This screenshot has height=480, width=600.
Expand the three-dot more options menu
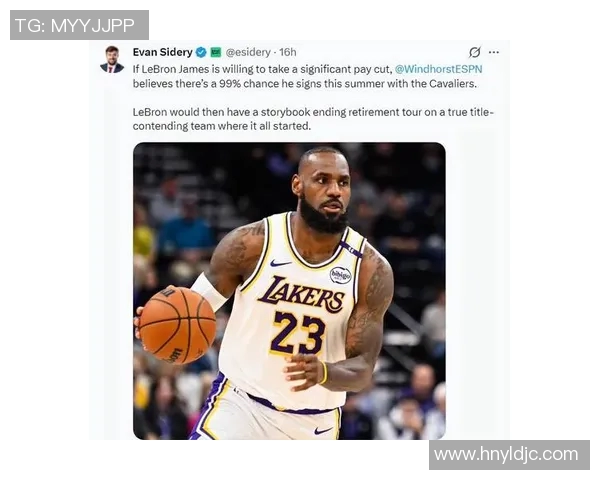(x=494, y=52)
